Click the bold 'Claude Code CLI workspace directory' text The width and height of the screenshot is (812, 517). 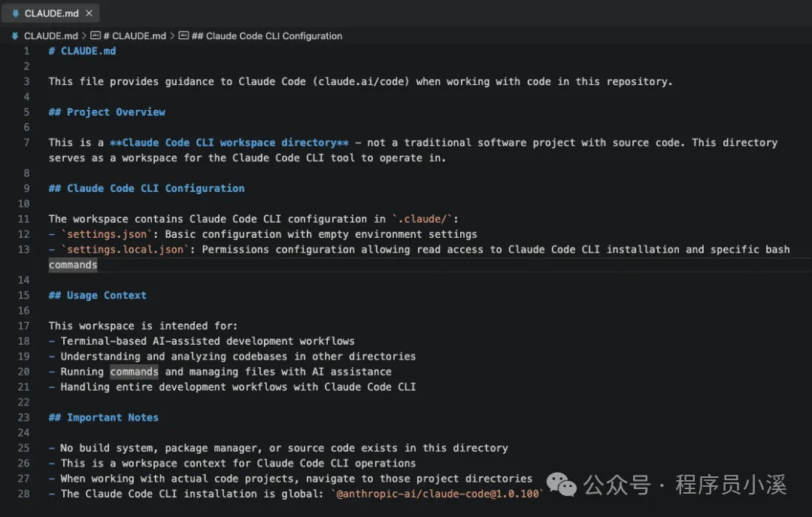(x=229, y=142)
